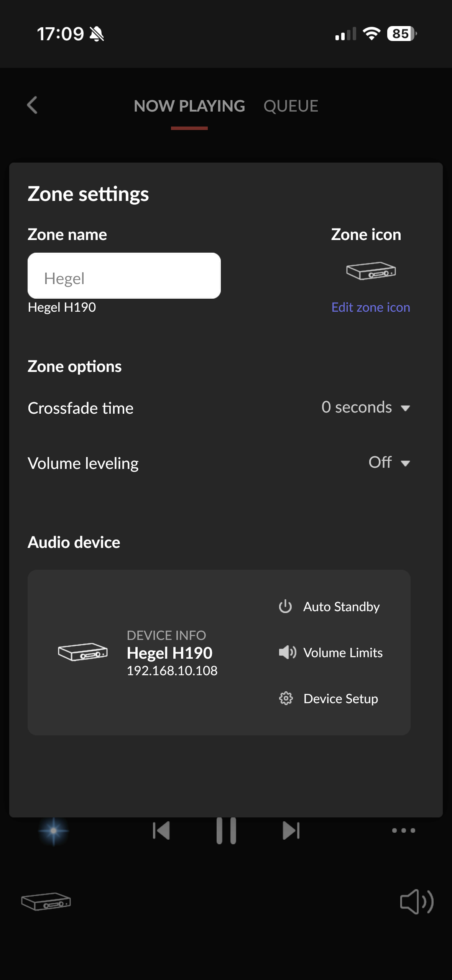
Task: Skip to the next track
Action: point(291,831)
